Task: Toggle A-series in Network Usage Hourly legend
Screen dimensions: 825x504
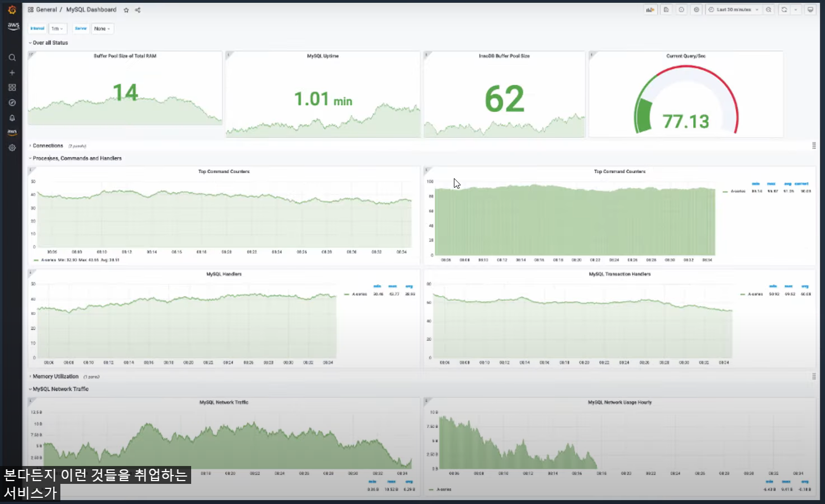Action: click(444, 489)
